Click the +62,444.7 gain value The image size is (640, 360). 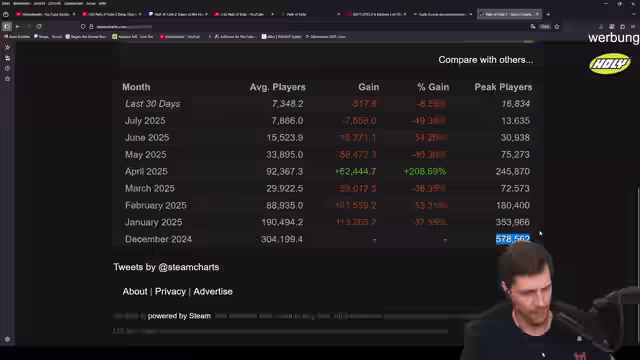356,171
